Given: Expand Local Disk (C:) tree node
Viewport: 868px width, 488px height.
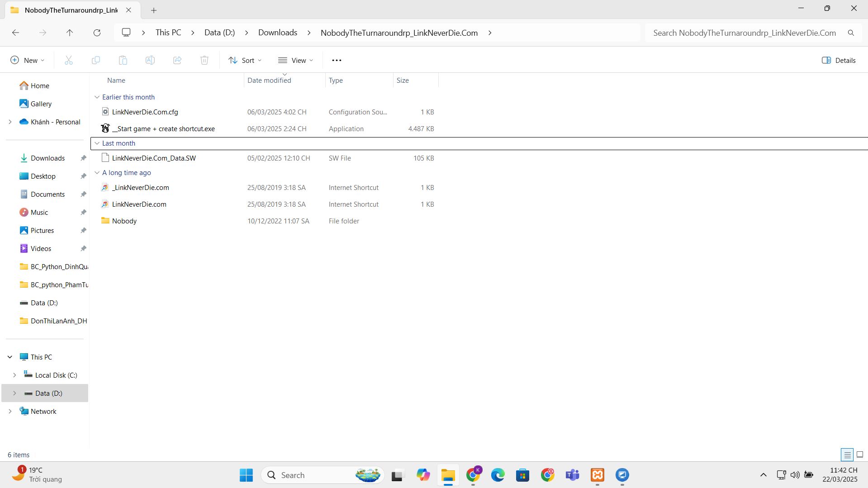Looking at the screenshot, I should pos(14,375).
